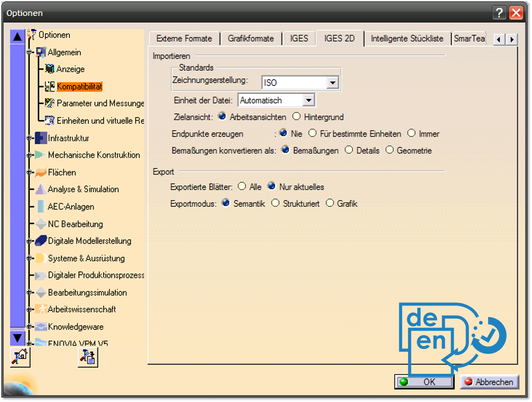The image size is (532, 402).
Task: Click the Flächen category icon
Action: [x=41, y=172]
